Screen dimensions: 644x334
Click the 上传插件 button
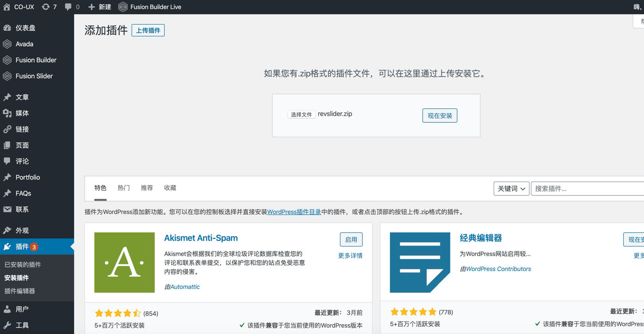point(148,30)
